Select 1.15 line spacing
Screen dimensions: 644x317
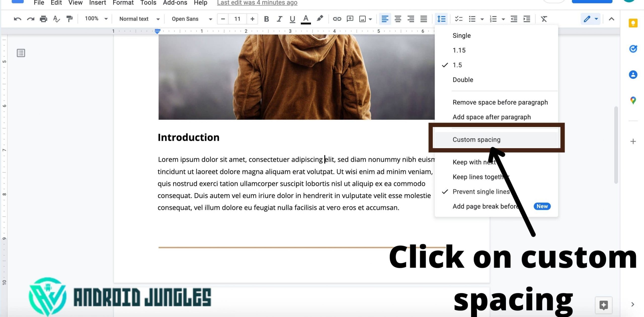pyautogui.click(x=496, y=50)
